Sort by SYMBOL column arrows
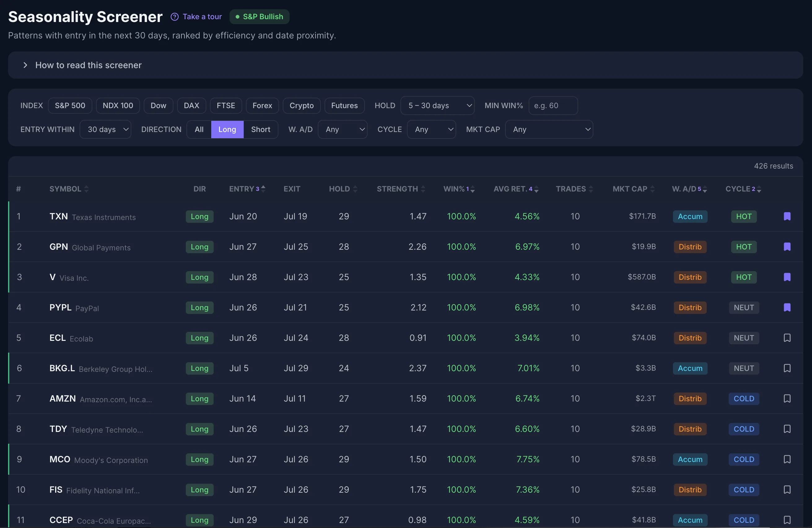This screenshot has height=528, width=812. (86, 189)
